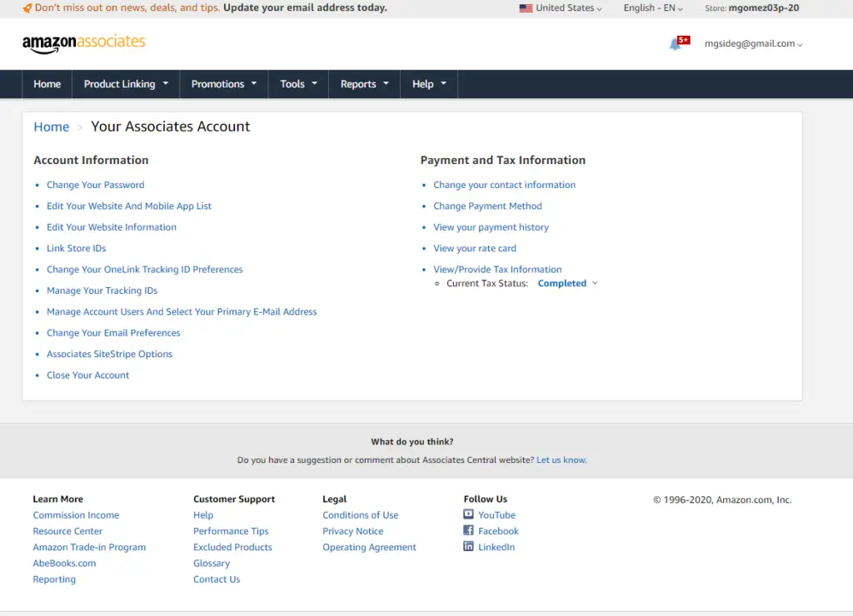Open Change Your Email Preferences
This screenshot has height=616, width=853.
(113, 333)
